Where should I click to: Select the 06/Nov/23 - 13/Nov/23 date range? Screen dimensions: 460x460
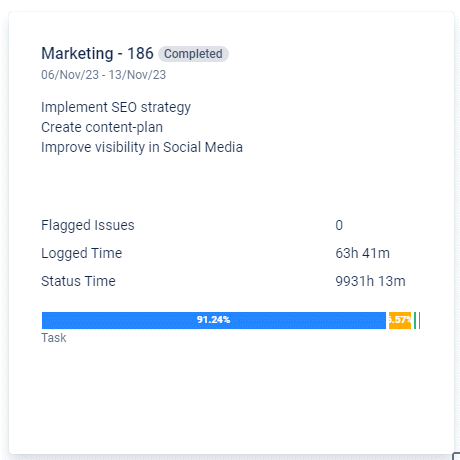[103, 75]
